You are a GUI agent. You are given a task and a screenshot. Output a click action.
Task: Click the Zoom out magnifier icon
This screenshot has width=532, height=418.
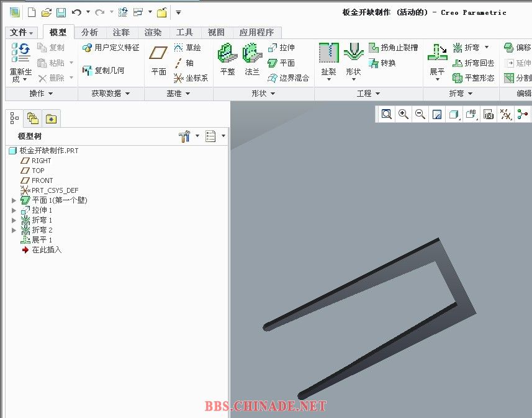(420, 114)
